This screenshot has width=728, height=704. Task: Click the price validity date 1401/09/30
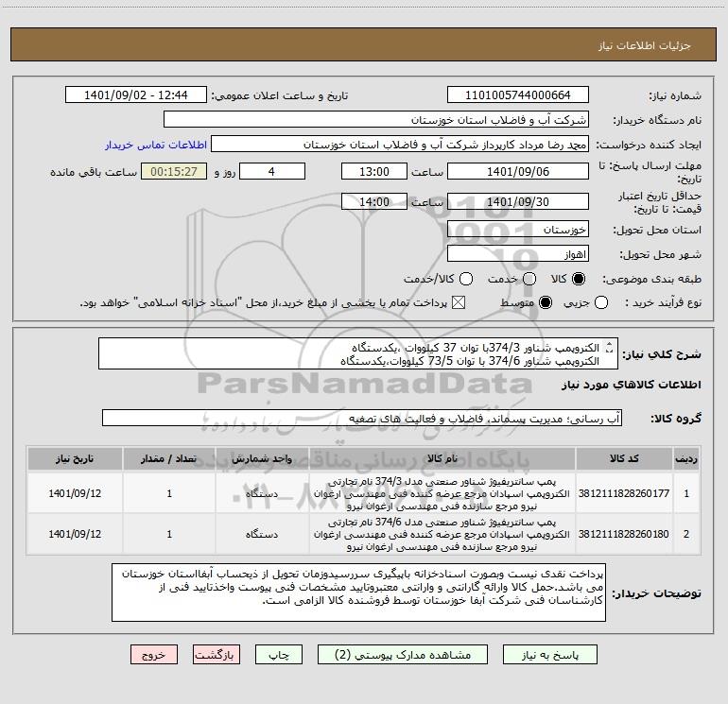518,201
